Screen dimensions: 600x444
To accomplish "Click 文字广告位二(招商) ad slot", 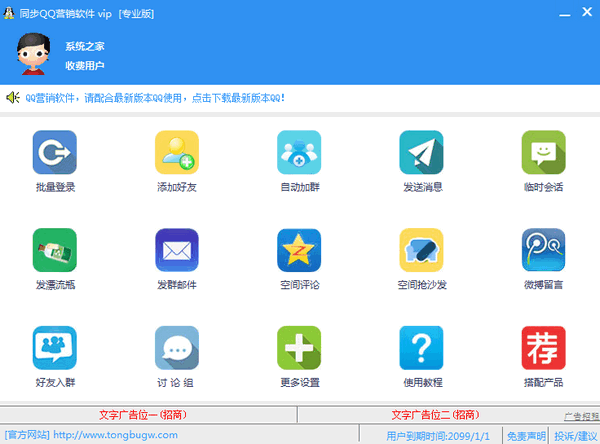I will [435, 415].
